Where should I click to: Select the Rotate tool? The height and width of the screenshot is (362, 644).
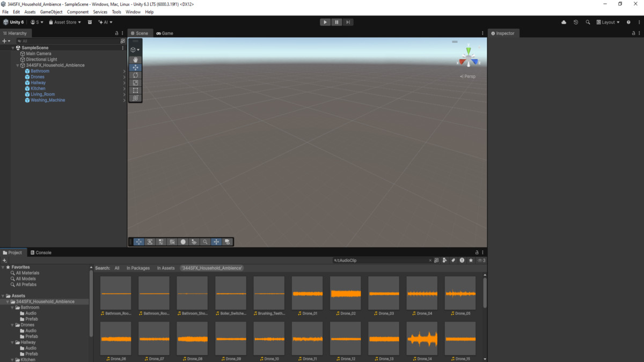[135, 75]
